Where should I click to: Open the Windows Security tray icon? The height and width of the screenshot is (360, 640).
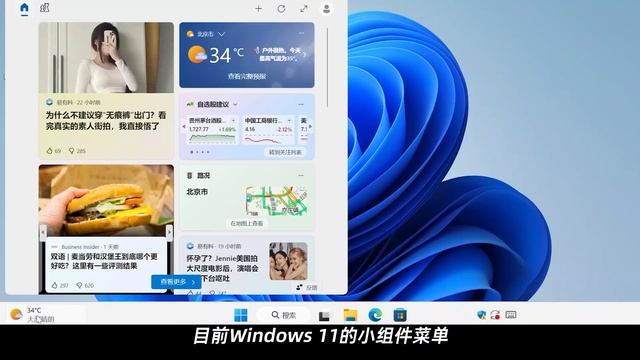(x=482, y=315)
